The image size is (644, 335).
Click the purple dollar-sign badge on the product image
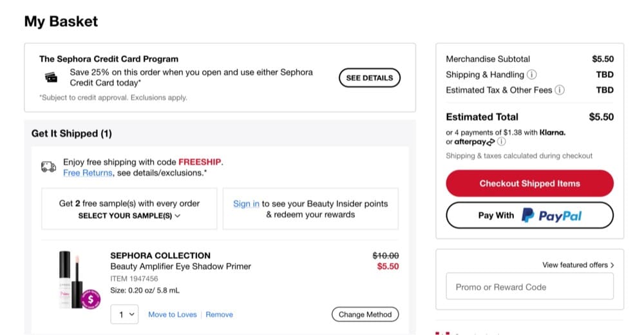91,299
